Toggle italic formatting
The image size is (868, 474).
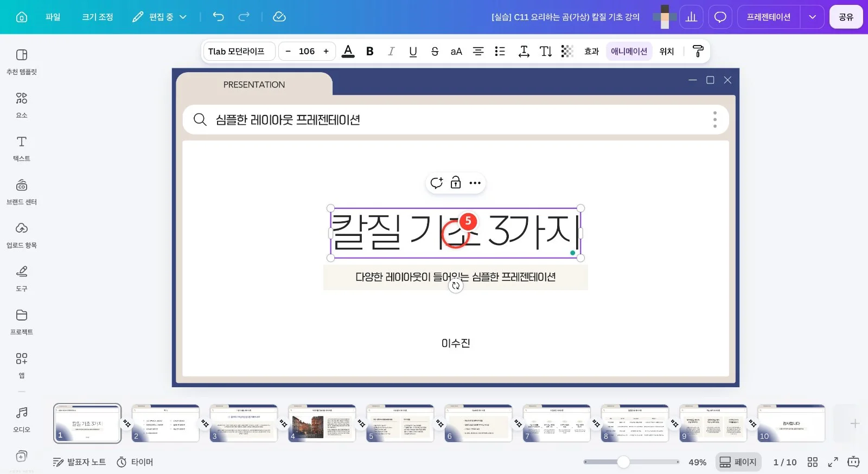coord(391,52)
